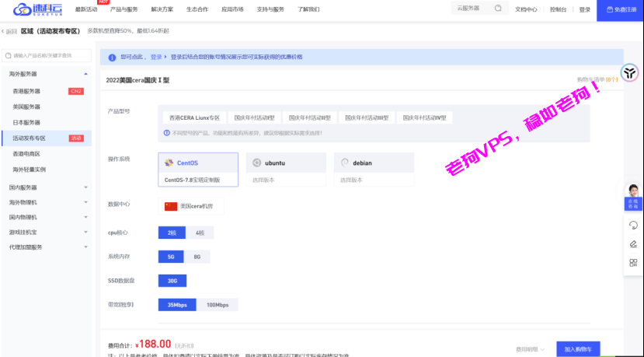
Task: Click 登录 link in blue banner
Action: (156, 58)
